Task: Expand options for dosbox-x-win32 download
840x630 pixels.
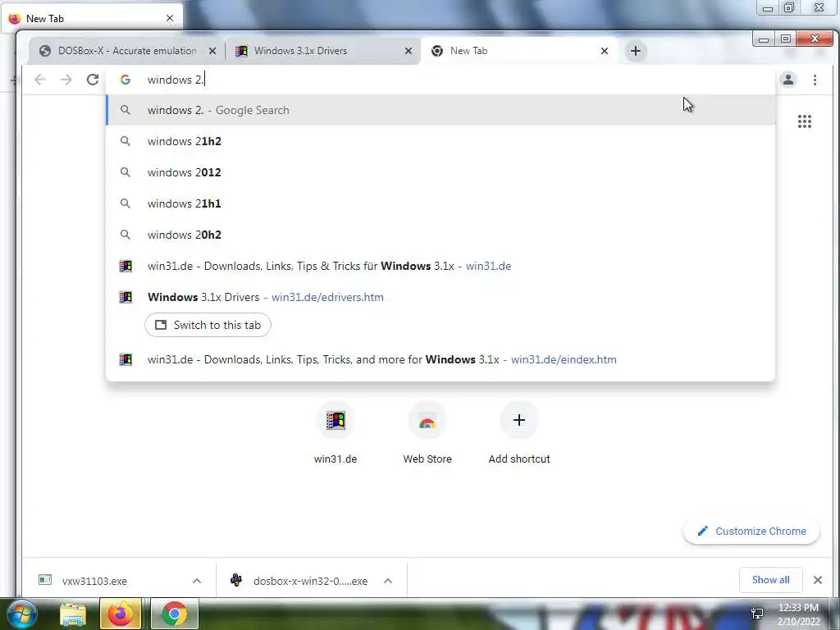Action: click(x=388, y=581)
